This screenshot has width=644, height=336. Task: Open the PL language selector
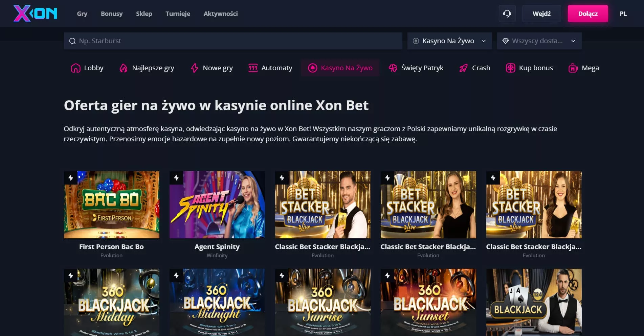[x=623, y=14]
